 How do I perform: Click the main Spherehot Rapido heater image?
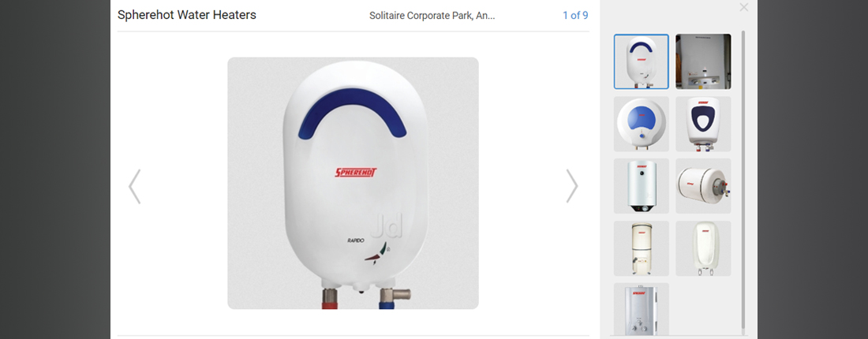(354, 183)
